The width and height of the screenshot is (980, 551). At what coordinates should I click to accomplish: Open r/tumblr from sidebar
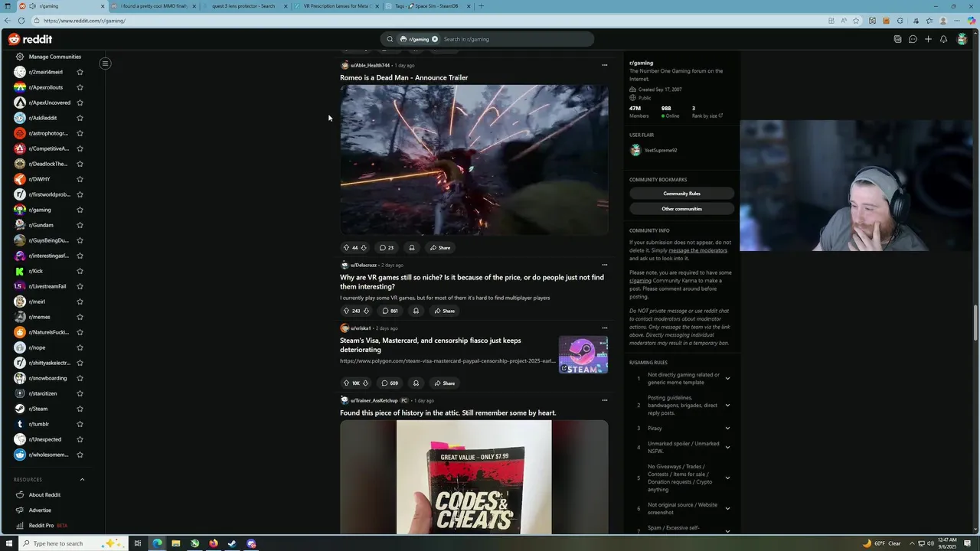coord(38,424)
